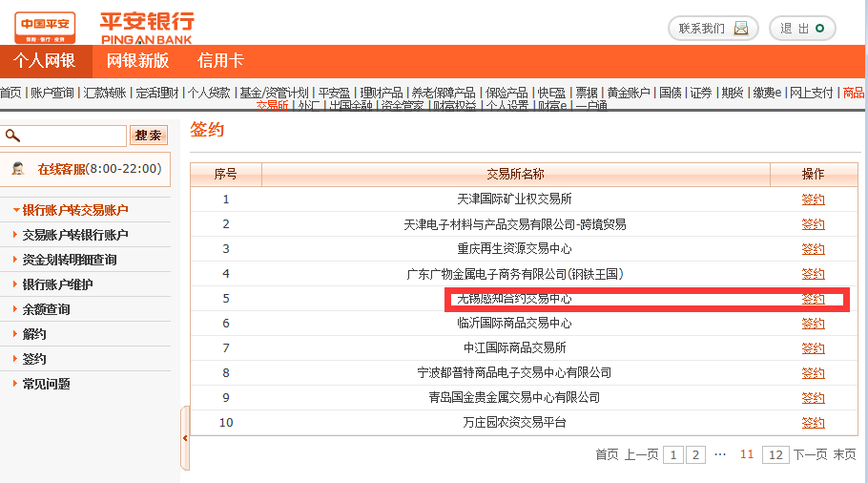Click 签约 for 万庄园农资交易平台
The image size is (868, 483).
(814, 423)
